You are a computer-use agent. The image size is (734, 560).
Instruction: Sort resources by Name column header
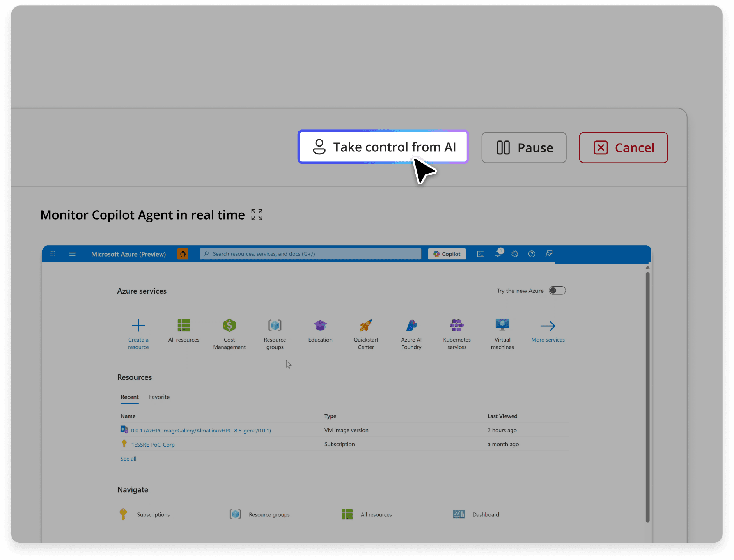[128, 416]
